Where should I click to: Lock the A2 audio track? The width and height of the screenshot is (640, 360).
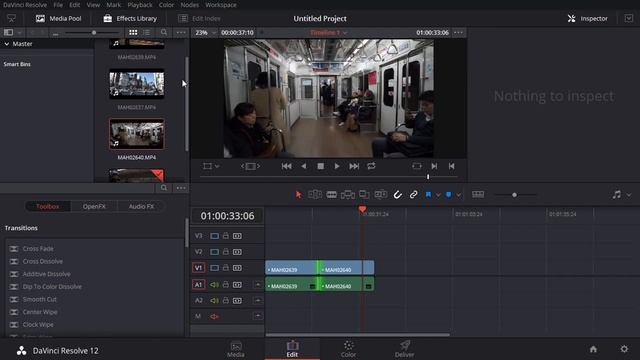(226, 300)
